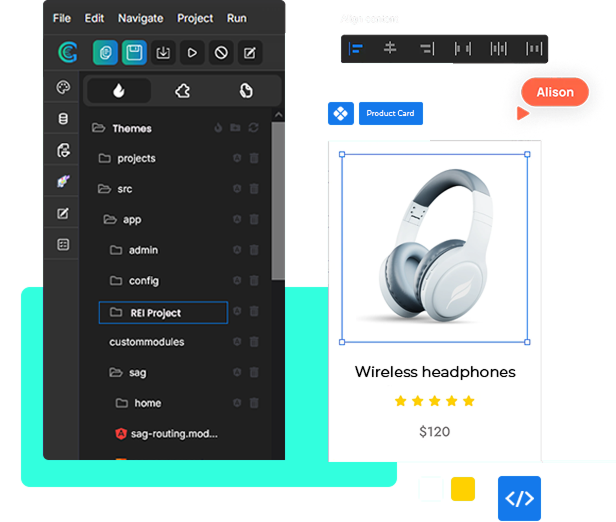Collapse the src folder
Screen dimensions: 616x522
point(104,189)
